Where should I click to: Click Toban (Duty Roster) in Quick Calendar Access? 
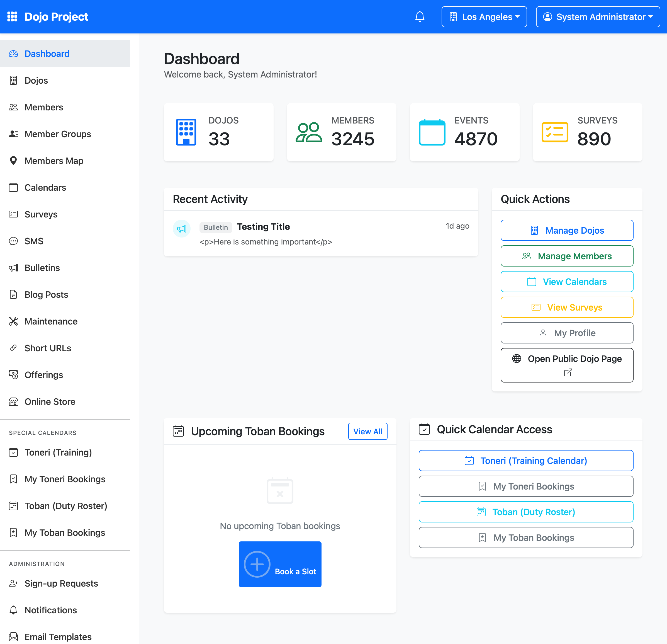(x=526, y=512)
